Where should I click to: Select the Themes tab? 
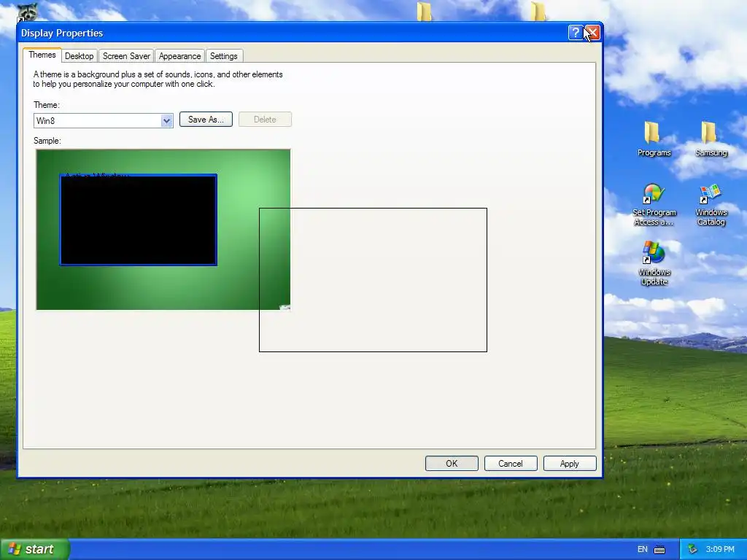[42, 55]
